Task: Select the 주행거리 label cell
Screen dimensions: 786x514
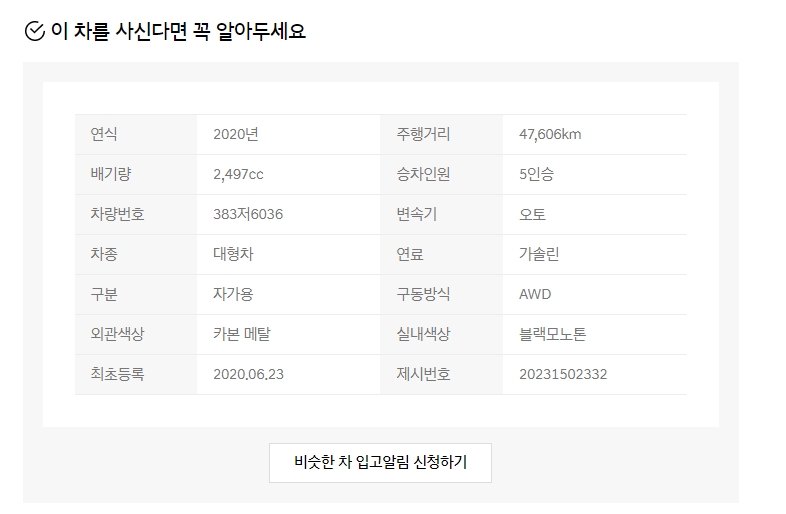Action: (x=442, y=134)
